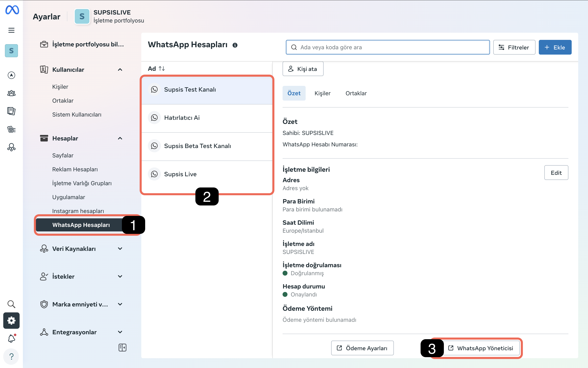Click WhatsApp icon for Supsis Test Kanalı
588x368 pixels.
[154, 90]
